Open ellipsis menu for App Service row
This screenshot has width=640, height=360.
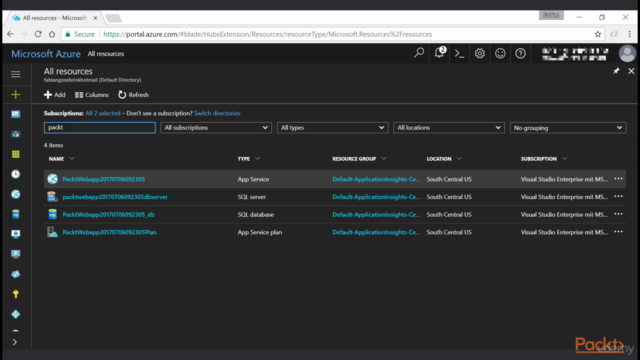pyautogui.click(x=618, y=179)
